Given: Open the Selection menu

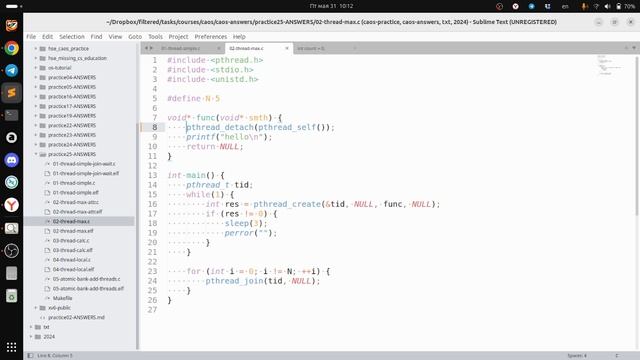Looking at the screenshot, I should [72, 37].
